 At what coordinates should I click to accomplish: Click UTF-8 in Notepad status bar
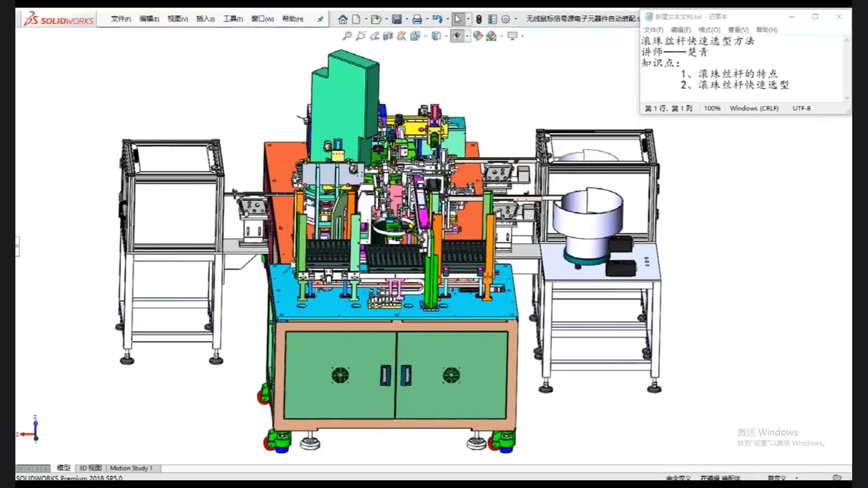802,108
